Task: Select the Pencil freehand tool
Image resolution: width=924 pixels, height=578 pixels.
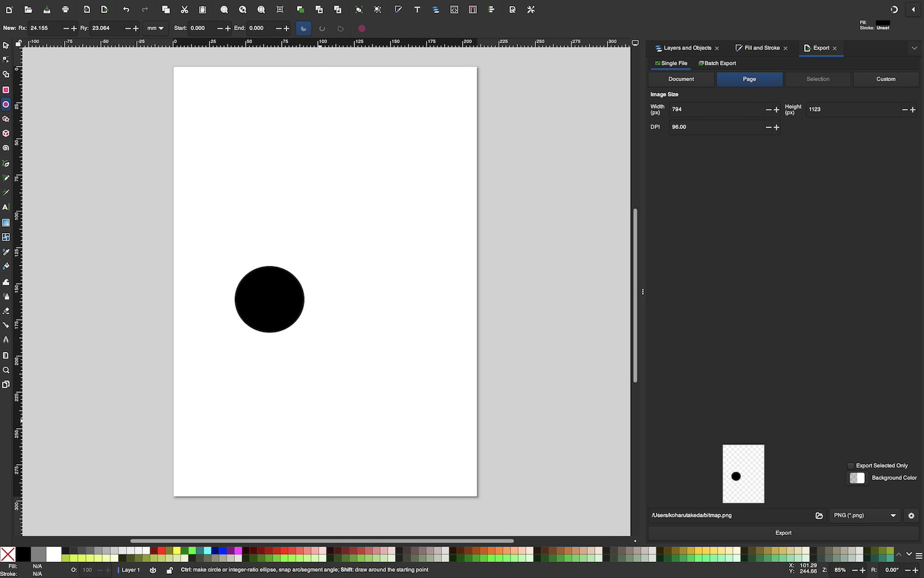Action: click(6, 178)
